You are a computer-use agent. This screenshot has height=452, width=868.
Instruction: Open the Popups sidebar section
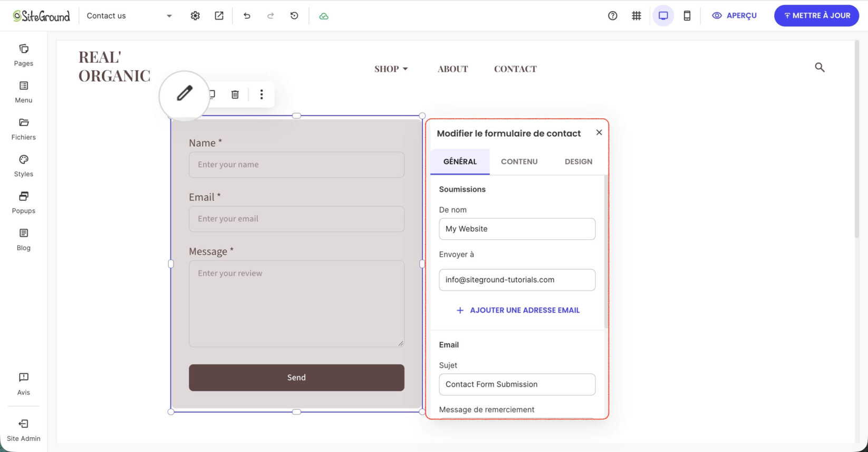point(24,203)
